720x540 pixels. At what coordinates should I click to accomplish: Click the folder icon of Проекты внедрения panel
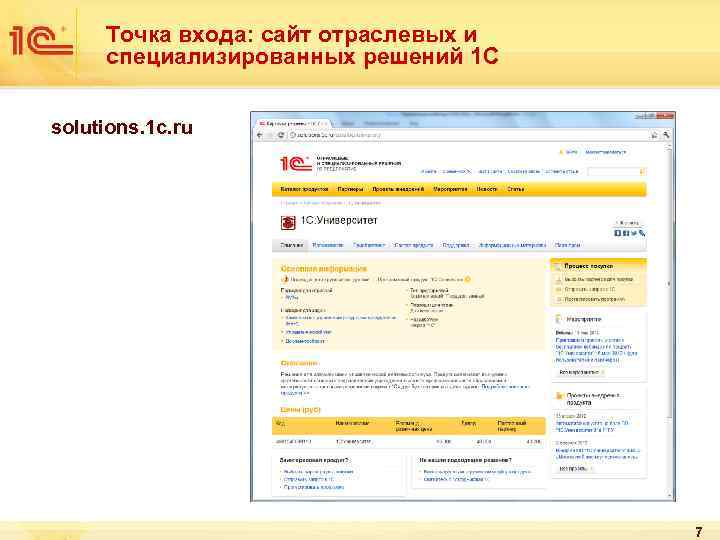click(x=559, y=396)
